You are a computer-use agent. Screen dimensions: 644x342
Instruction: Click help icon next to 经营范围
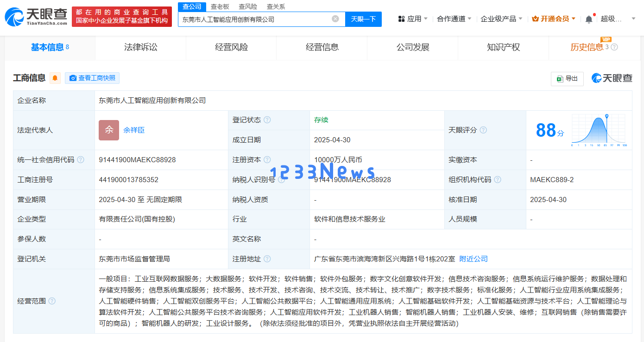(52, 301)
